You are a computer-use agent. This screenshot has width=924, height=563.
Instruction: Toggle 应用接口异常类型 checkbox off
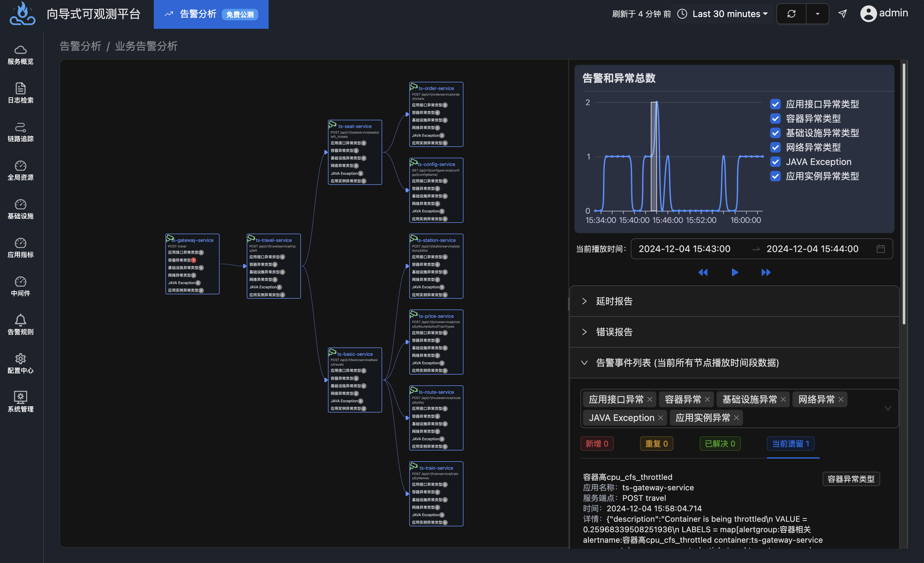pyautogui.click(x=776, y=103)
